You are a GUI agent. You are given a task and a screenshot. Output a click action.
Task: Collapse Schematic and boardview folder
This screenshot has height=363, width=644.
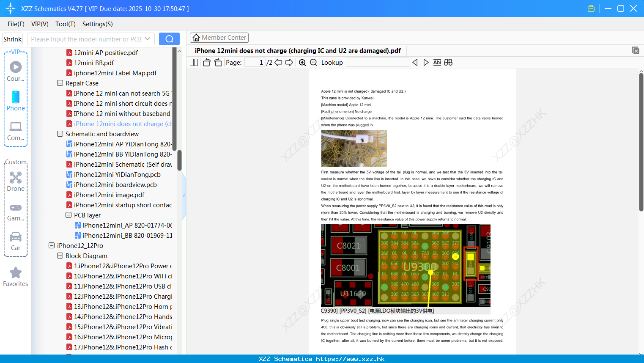tap(60, 134)
